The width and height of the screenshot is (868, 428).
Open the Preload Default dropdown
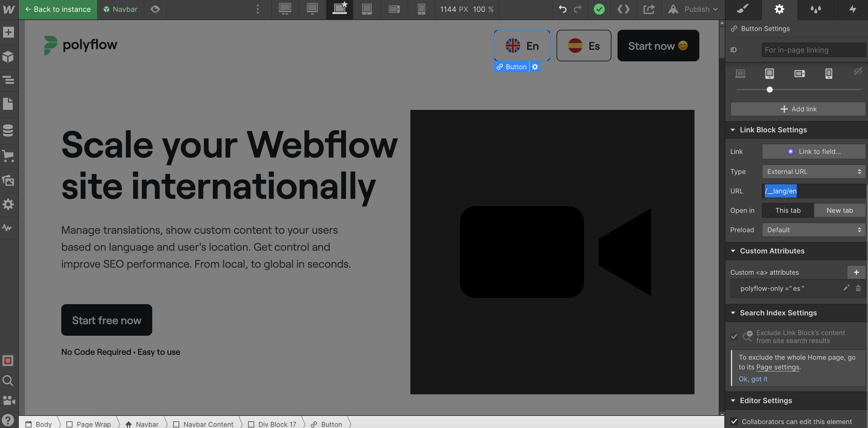click(x=814, y=230)
